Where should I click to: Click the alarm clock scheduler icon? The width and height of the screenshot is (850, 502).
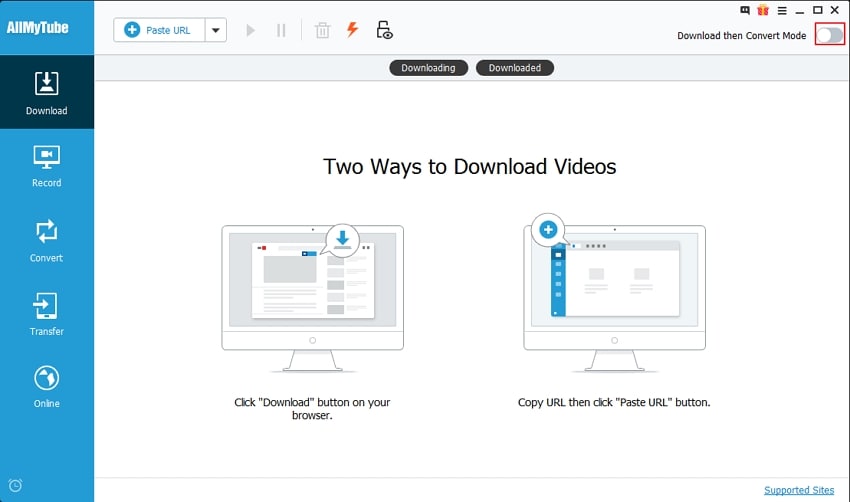(15, 486)
